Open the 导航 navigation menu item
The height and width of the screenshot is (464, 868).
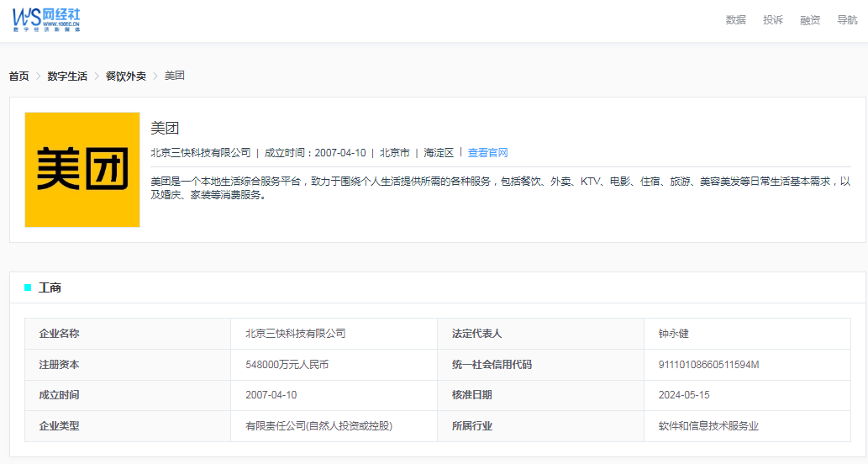[x=847, y=20]
